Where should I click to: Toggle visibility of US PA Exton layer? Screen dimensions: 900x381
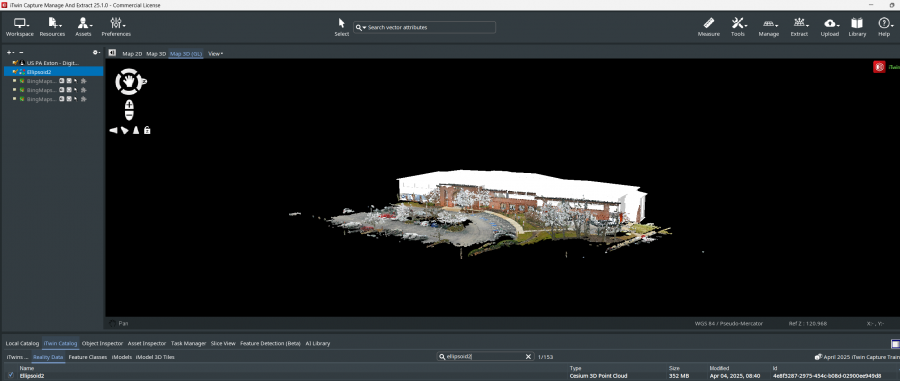(x=14, y=63)
